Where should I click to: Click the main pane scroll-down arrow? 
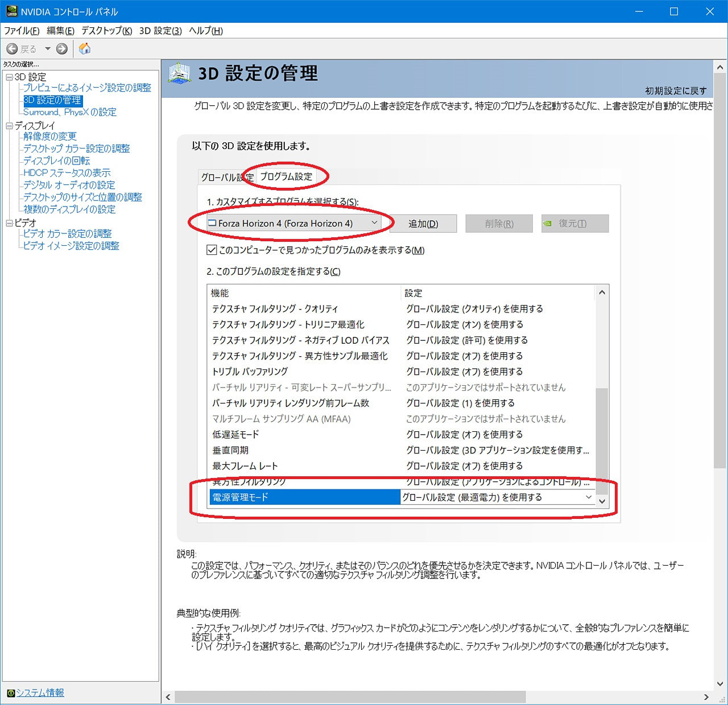pyautogui.click(x=720, y=684)
